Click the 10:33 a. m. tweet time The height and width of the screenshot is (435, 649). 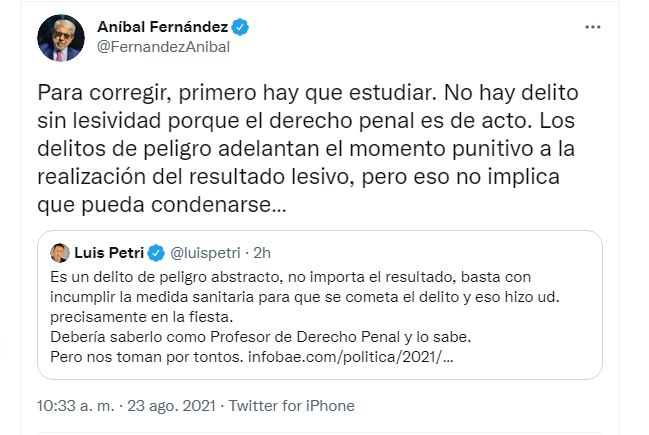74,406
